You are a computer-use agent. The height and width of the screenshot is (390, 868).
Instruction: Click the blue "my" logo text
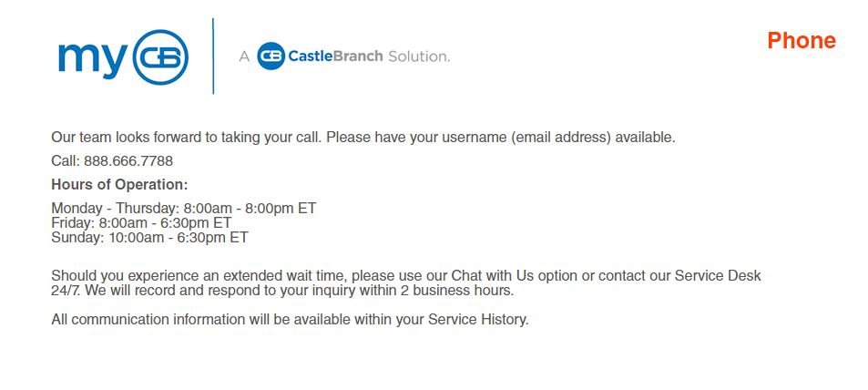click(x=92, y=58)
